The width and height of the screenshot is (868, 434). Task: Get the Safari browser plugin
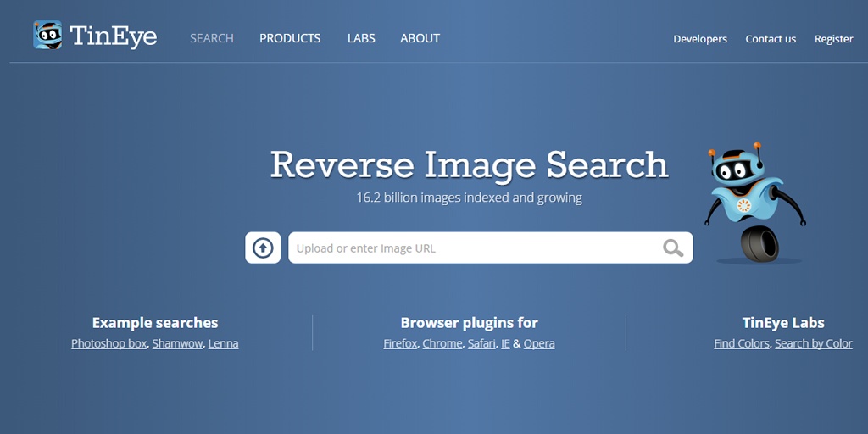(x=481, y=343)
